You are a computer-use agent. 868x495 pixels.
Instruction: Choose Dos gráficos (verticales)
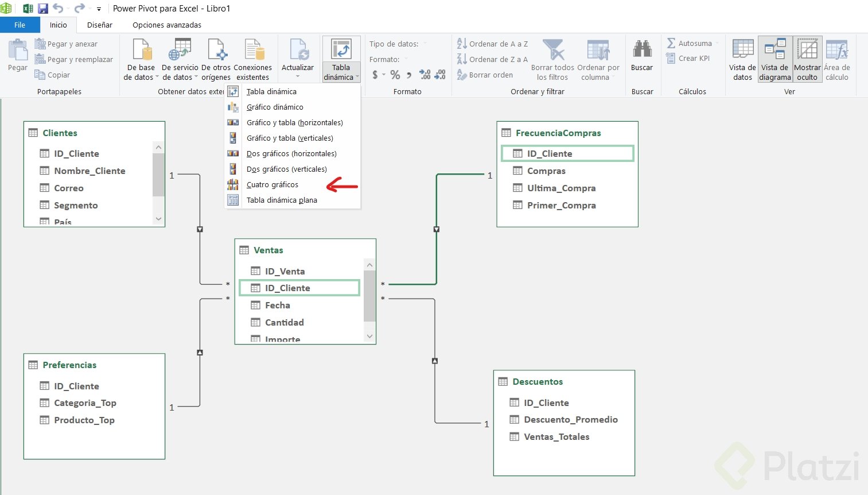pos(293,169)
